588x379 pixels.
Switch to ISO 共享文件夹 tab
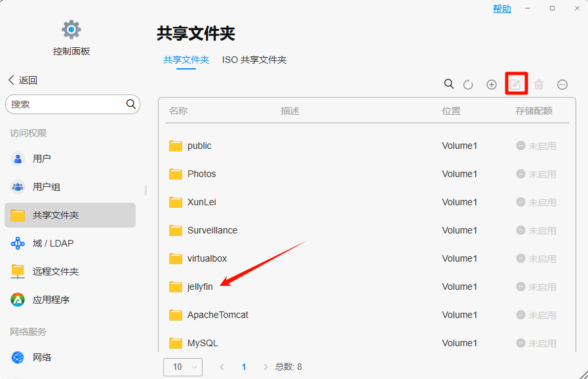(x=254, y=60)
